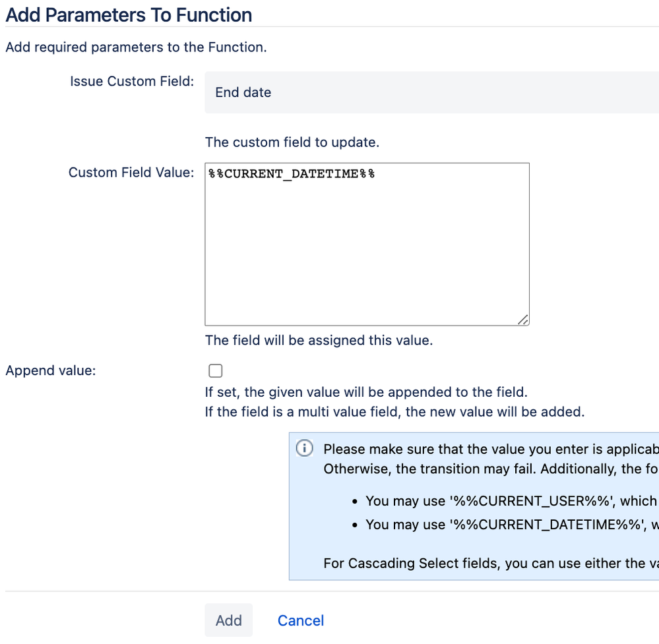Click 'If the field is a multi value field' text
This screenshot has width=659, height=644.
tap(394, 412)
